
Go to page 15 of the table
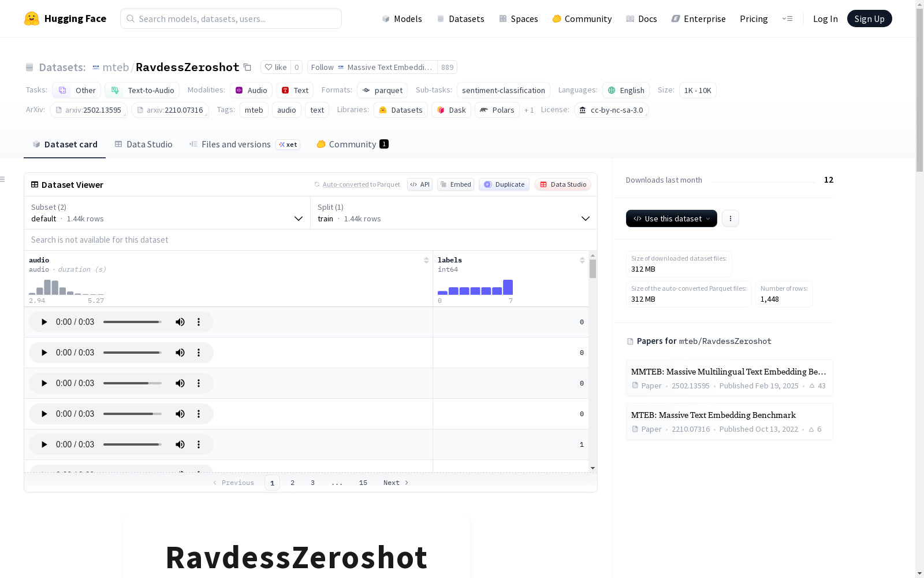363,483
